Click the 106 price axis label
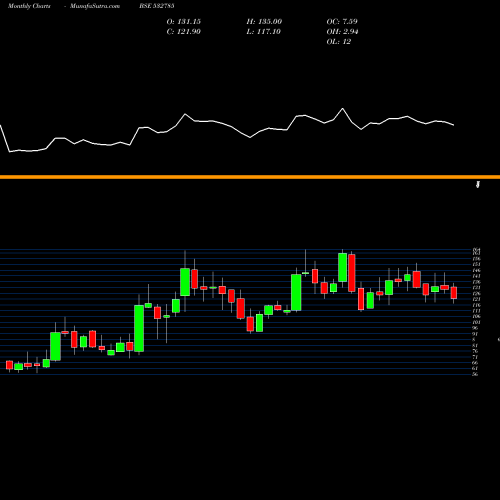Viewport: 500px width, 500px height. coord(476,316)
